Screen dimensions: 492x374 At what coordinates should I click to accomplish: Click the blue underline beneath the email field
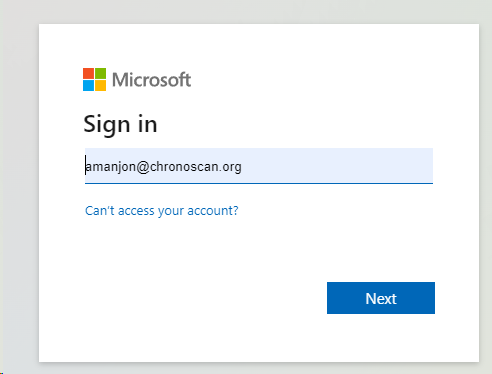pos(259,183)
